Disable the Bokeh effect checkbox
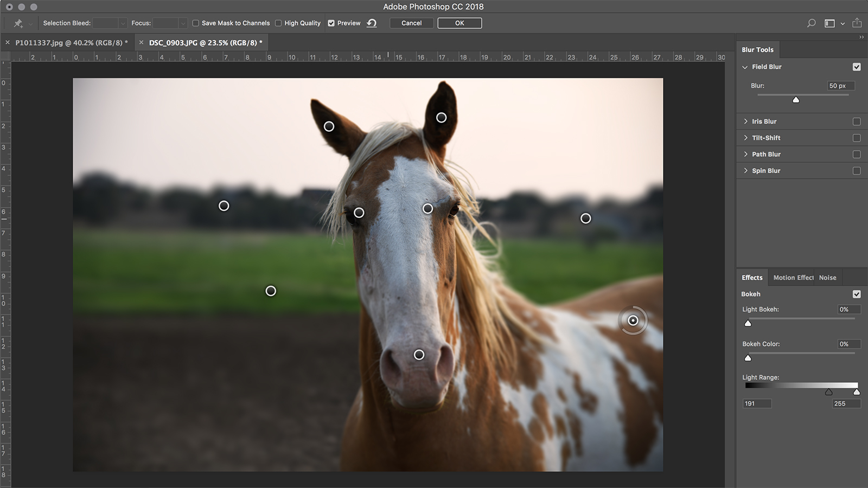 click(857, 294)
